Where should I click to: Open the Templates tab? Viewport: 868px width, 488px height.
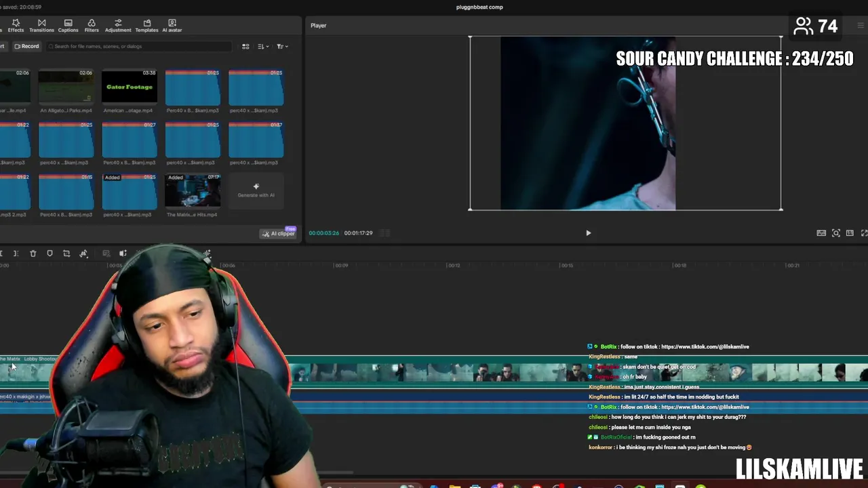[x=146, y=26]
